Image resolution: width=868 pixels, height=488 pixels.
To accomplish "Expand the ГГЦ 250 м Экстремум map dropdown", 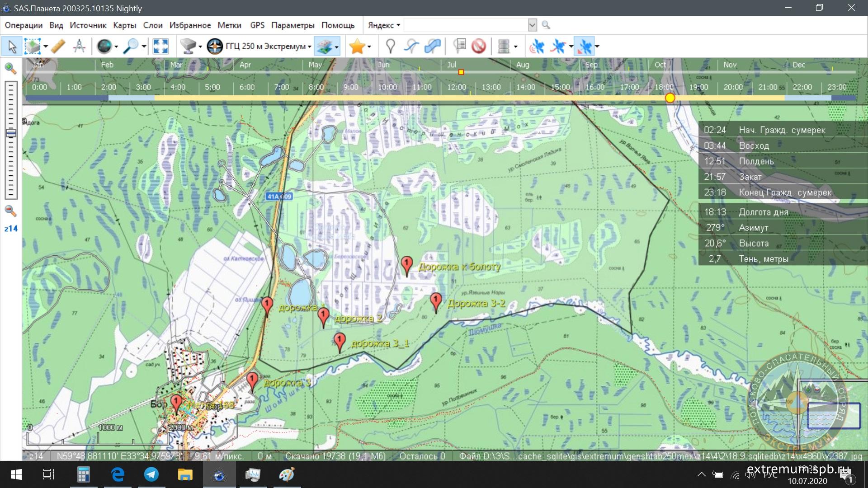I will click(309, 47).
